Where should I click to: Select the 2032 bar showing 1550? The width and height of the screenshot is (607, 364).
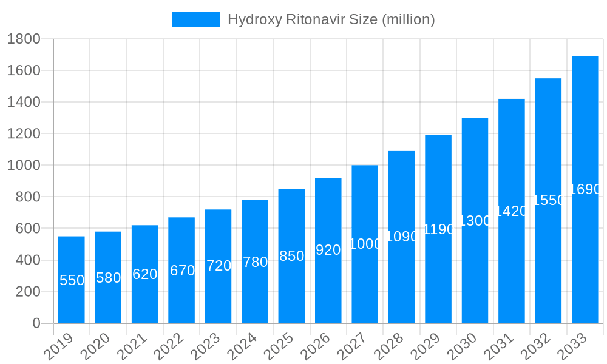548,200
